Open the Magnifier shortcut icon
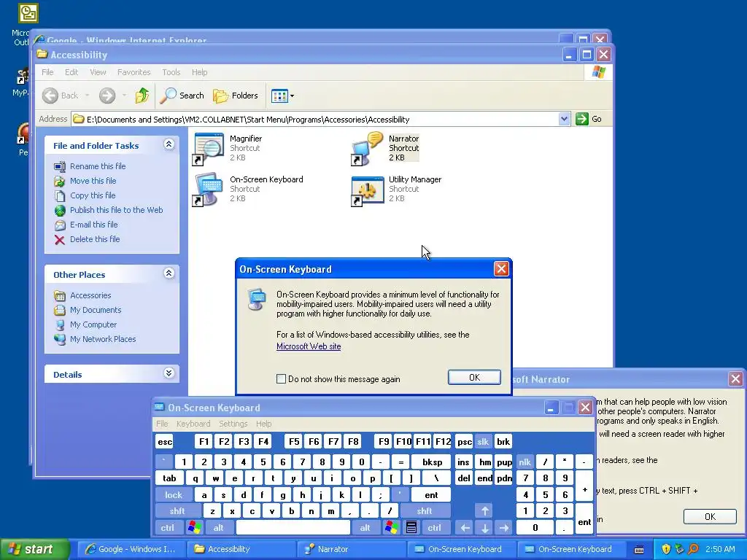747x560 pixels. click(208, 149)
